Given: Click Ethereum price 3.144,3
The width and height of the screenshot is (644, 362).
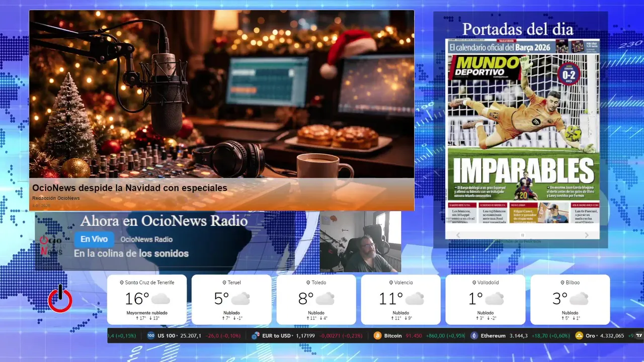Looking at the screenshot, I should 518,335.
